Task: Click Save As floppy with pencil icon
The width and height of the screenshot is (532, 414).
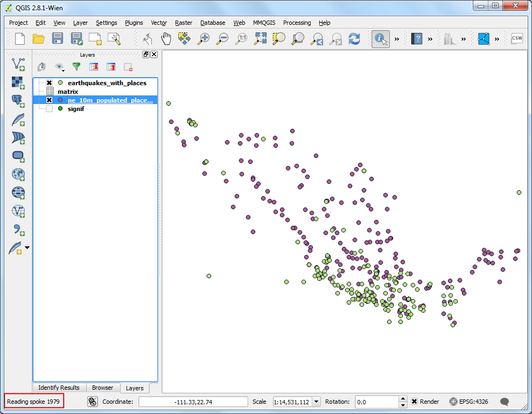Action: point(76,39)
